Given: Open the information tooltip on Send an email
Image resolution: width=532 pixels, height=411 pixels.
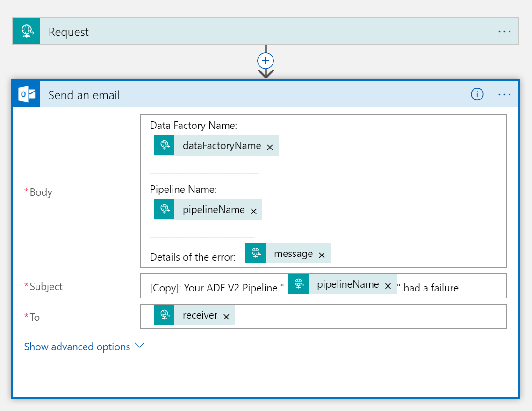Looking at the screenshot, I should [x=477, y=94].
